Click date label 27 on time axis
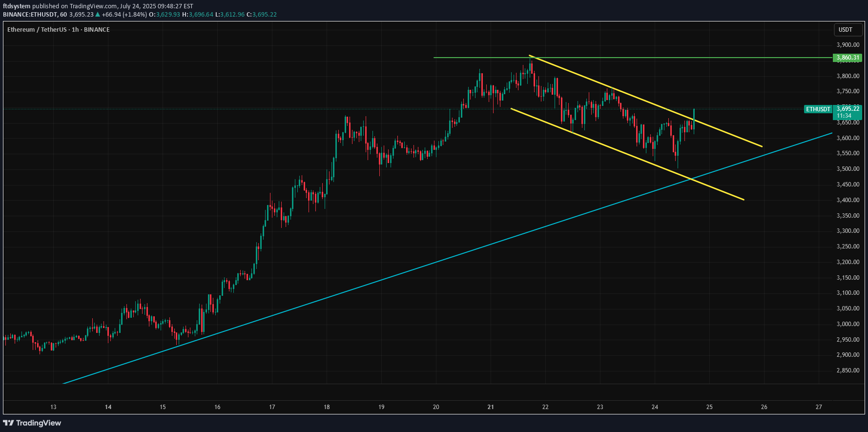868x432 pixels. pos(819,407)
